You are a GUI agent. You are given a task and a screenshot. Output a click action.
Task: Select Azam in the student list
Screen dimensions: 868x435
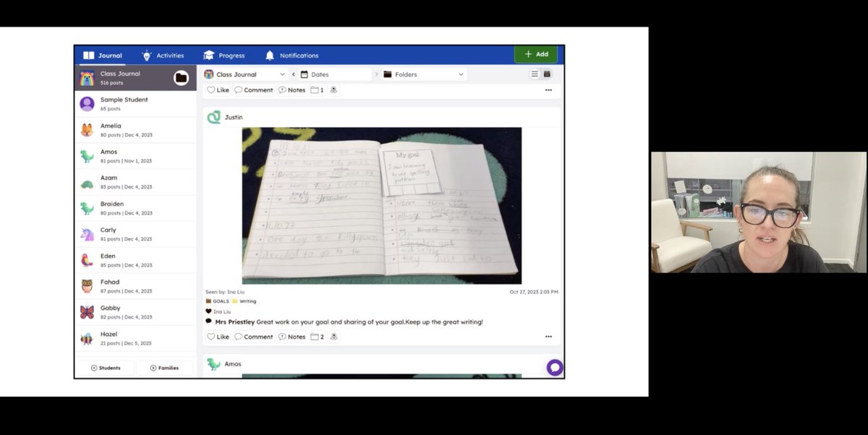click(135, 181)
